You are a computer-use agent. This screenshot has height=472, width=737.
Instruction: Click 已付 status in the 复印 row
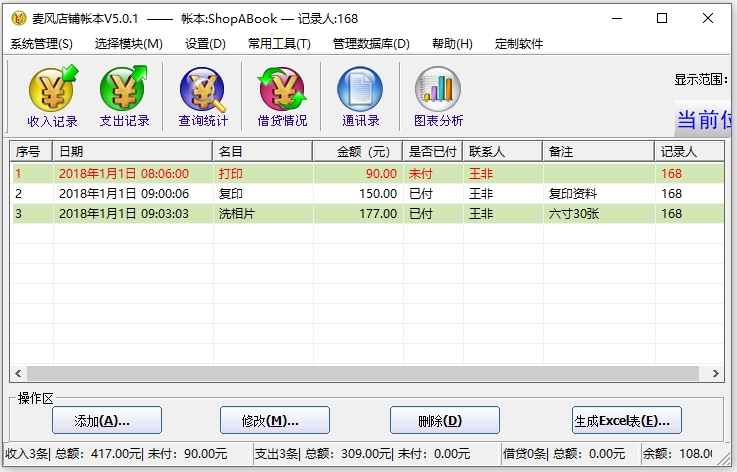[x=420, y=194]
